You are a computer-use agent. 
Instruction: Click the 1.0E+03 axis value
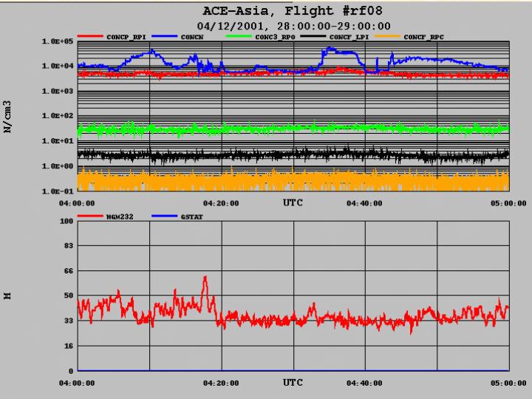click(x=58, y=91)
